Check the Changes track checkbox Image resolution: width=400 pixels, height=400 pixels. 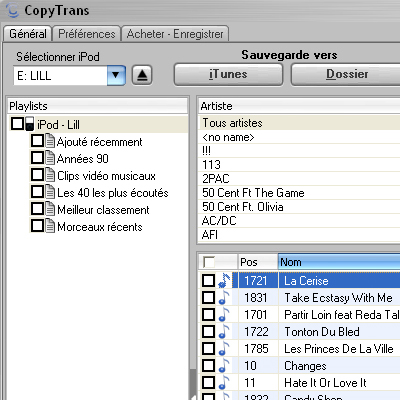[209, 365]
